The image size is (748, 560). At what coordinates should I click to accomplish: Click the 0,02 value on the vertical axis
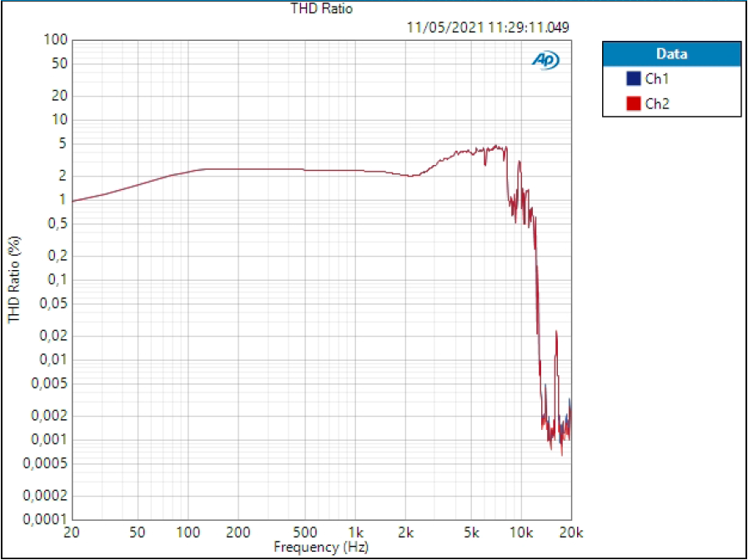click(53, 336)
